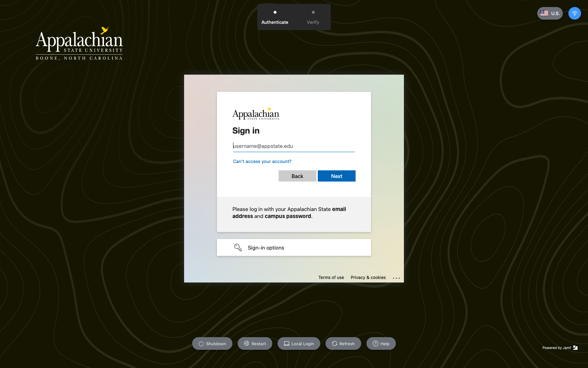Select the Verify step tab

(x=313, y=18)
